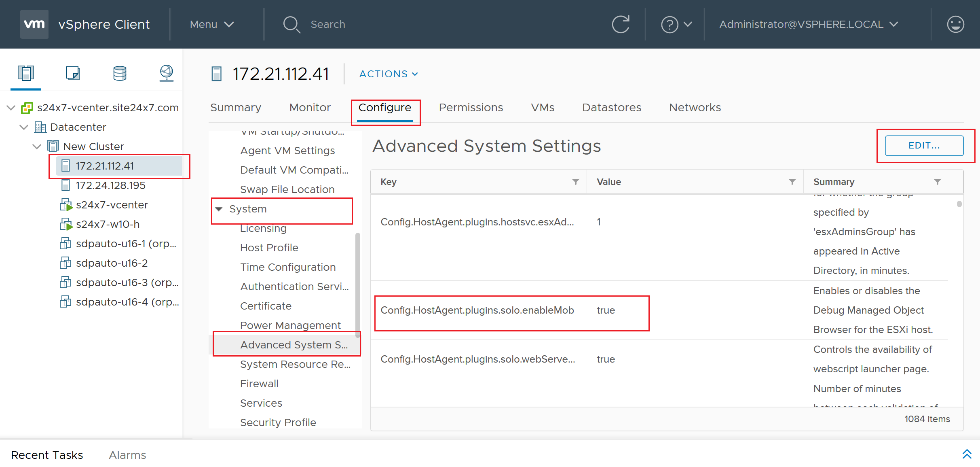
Task: Click the refresh icon in the header
Action: (621, 24)
